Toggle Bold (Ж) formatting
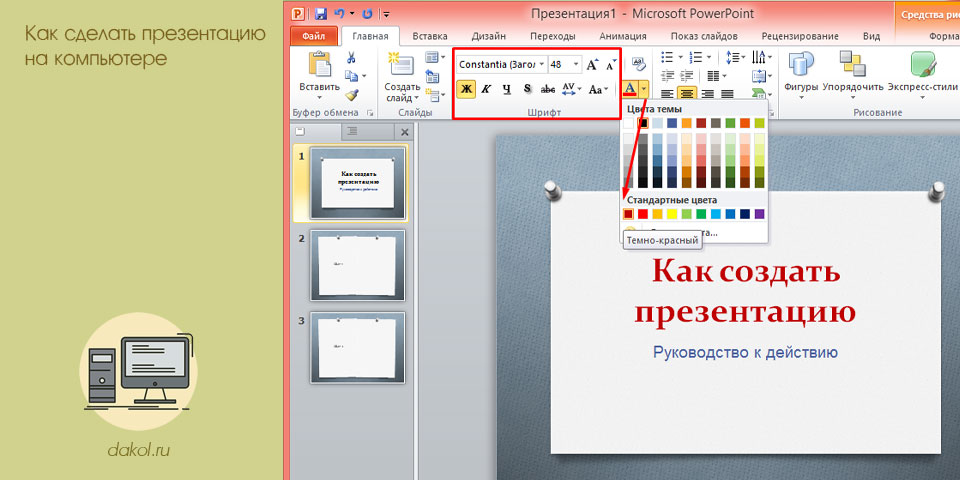The image size is (960, 480). 466,89
